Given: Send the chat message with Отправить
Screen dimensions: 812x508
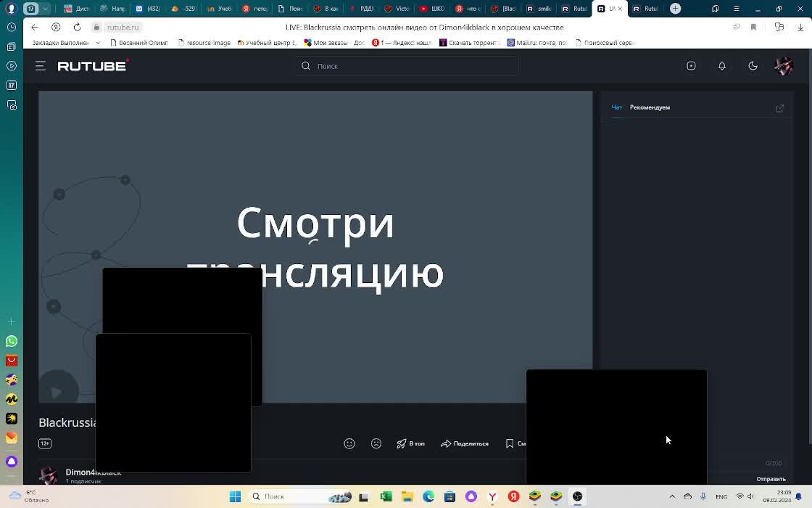Looking at the screenshot, I should [771, 479].
